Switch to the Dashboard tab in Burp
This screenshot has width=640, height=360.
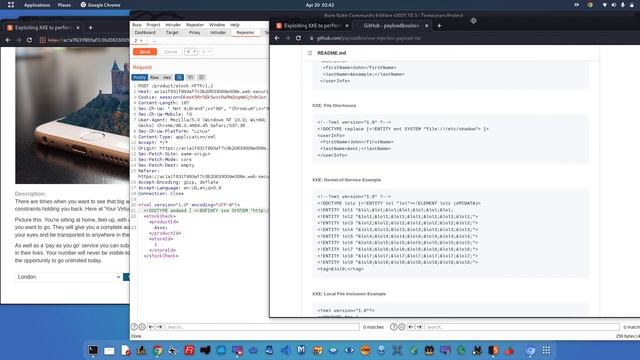[145, 32]
